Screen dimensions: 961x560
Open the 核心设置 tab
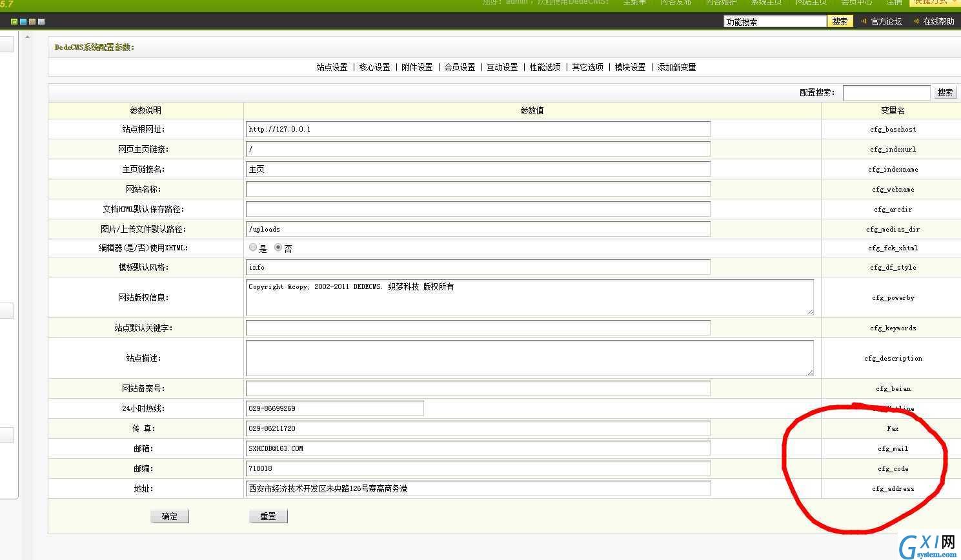(x=374, y=67)
